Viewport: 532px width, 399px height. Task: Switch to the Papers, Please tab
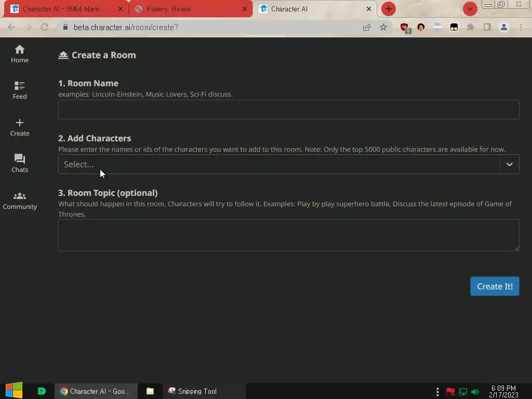pyautogui.click(x=191, y=9)
